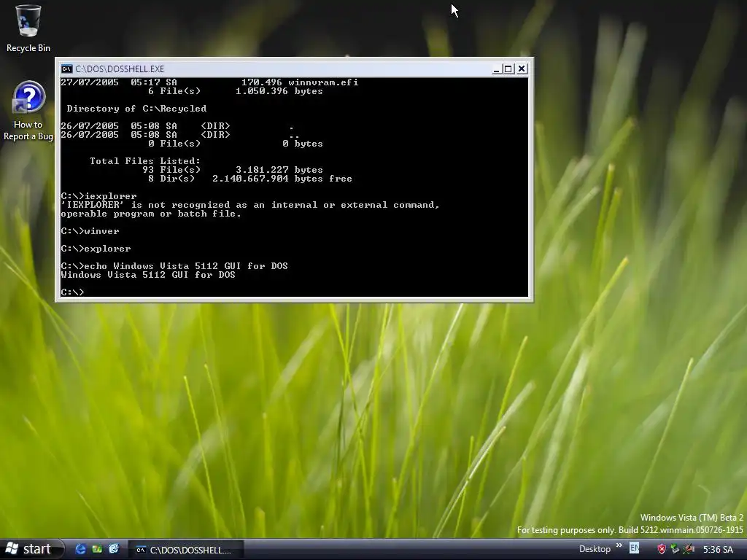
Task: Click the echo command output line
Action: [148, 275]
